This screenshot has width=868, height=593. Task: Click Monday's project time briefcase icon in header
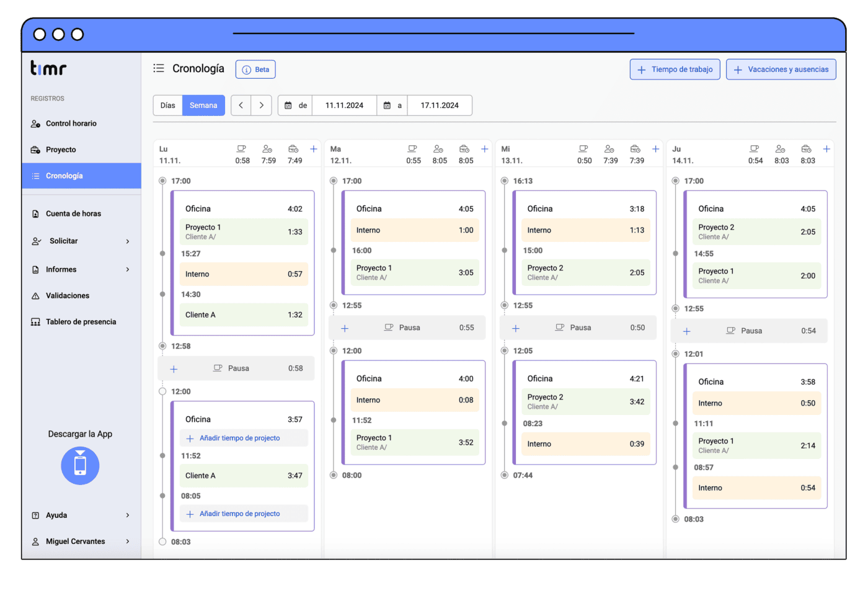(x=294, y=149)
